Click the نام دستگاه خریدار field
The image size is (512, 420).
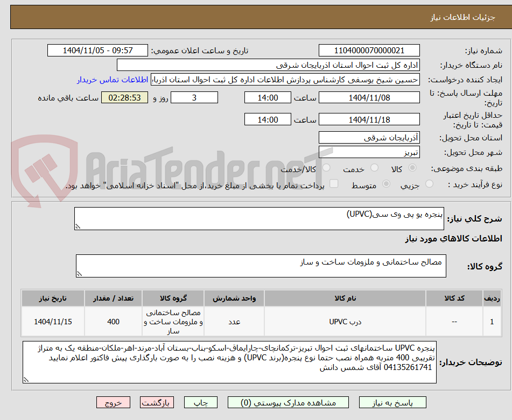point(268,65)
